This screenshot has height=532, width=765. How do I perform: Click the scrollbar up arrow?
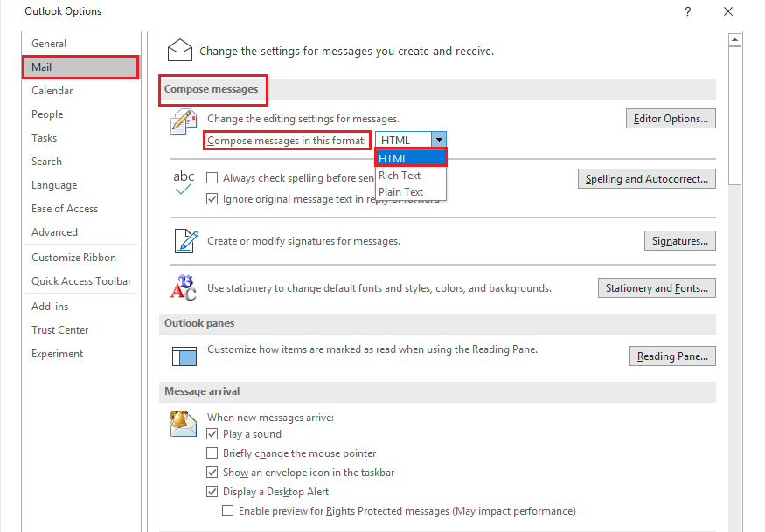pos(734,39)
